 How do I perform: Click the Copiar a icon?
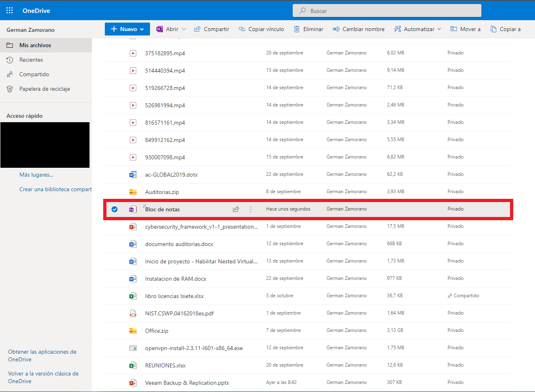(493, 29)
